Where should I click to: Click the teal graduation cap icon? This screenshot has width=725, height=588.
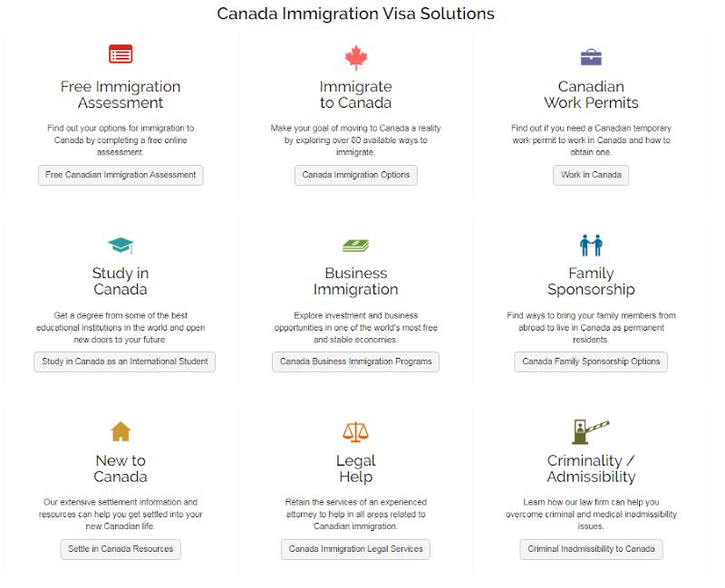(121, 245)
